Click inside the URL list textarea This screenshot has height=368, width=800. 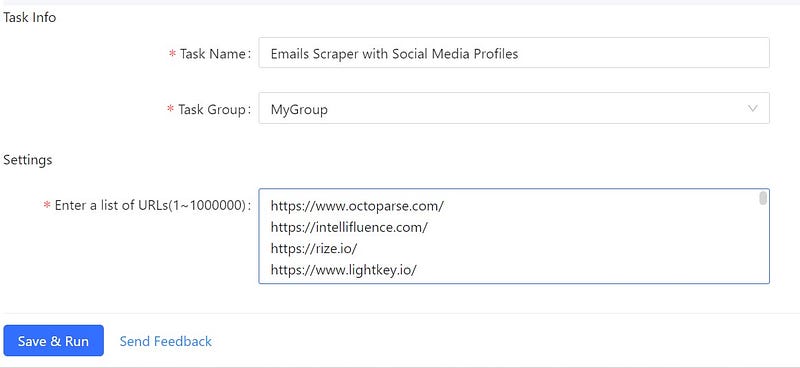pyautogui.click(x=514, y=236)
